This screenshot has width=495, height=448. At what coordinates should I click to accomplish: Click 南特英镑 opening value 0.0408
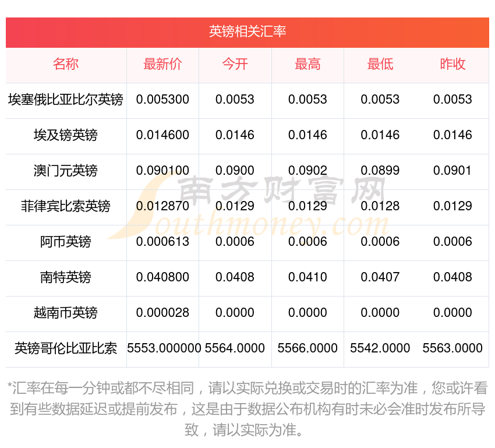235,277
